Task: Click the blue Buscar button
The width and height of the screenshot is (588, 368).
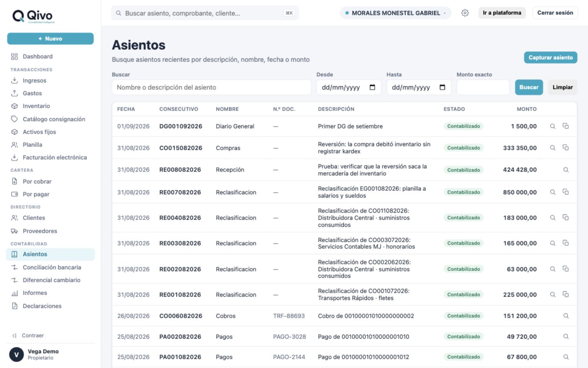Action: coord(529,87)
